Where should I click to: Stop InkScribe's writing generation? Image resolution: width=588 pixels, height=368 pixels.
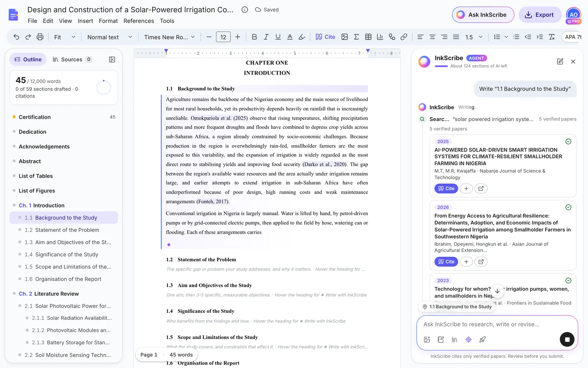(x=567, y=339)
